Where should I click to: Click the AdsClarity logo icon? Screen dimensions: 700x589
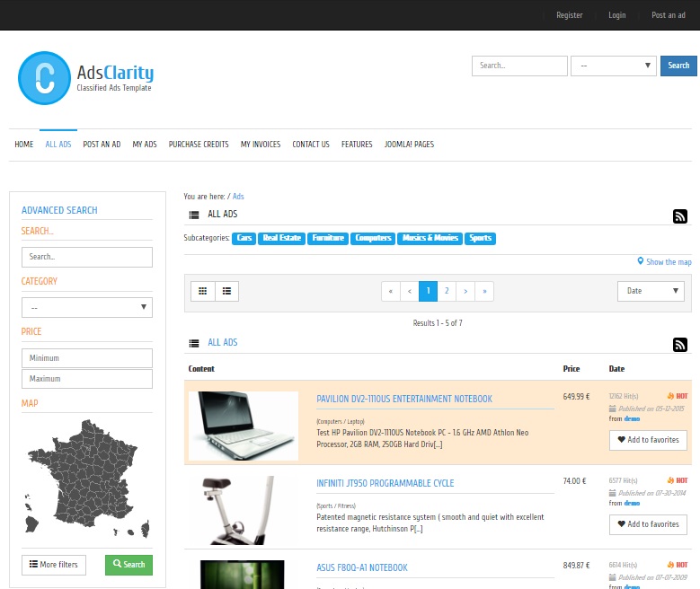pos(43,78)
